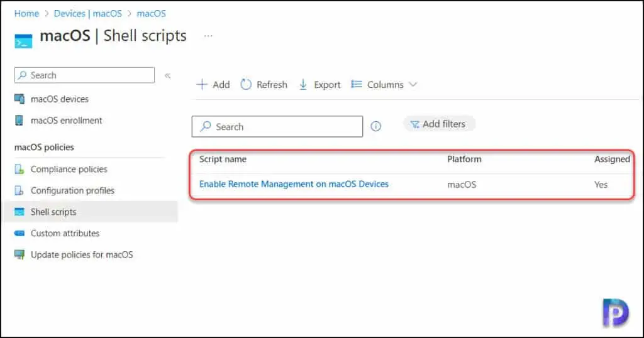Expand the Columns dropdown chevron
This screenshot has width=644, height=338.
click(413, 84)
